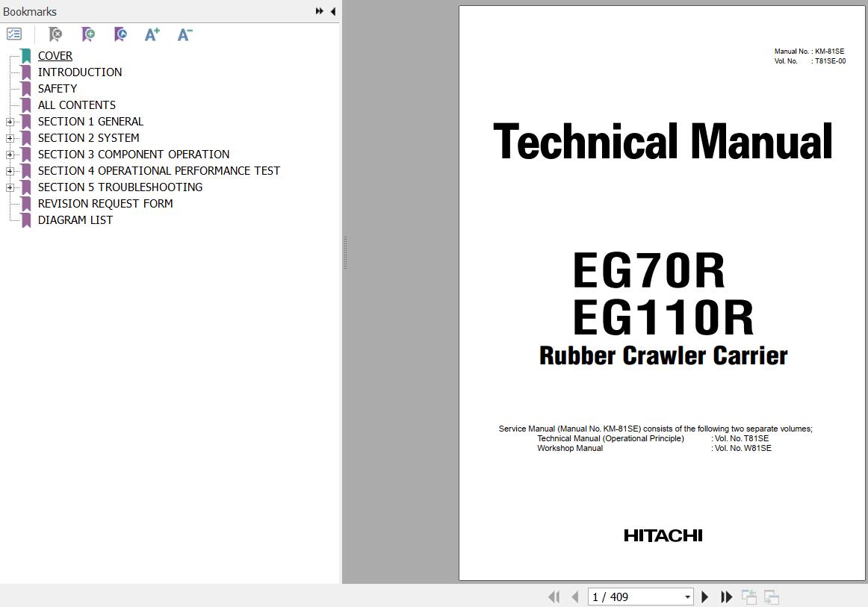This screenshot has width=868, height=607.
Task: Click the 'Bookmarks' panel title
Action: [29, 12]
